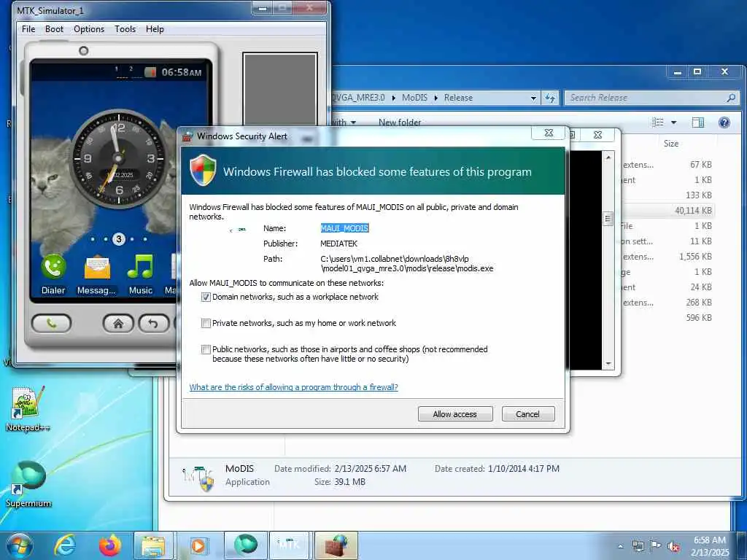Select the 40,114 KB file row
Viewport: 747px width, 560px height.
coord(667,211)
